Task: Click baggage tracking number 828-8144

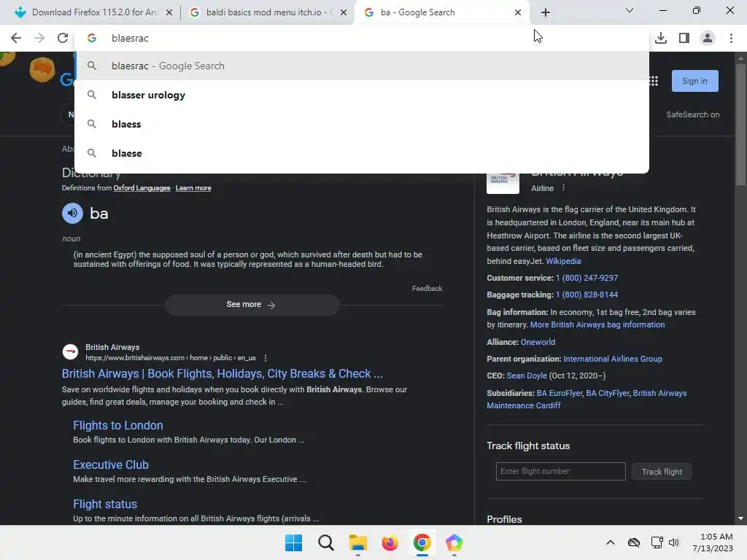Action: 587,295
